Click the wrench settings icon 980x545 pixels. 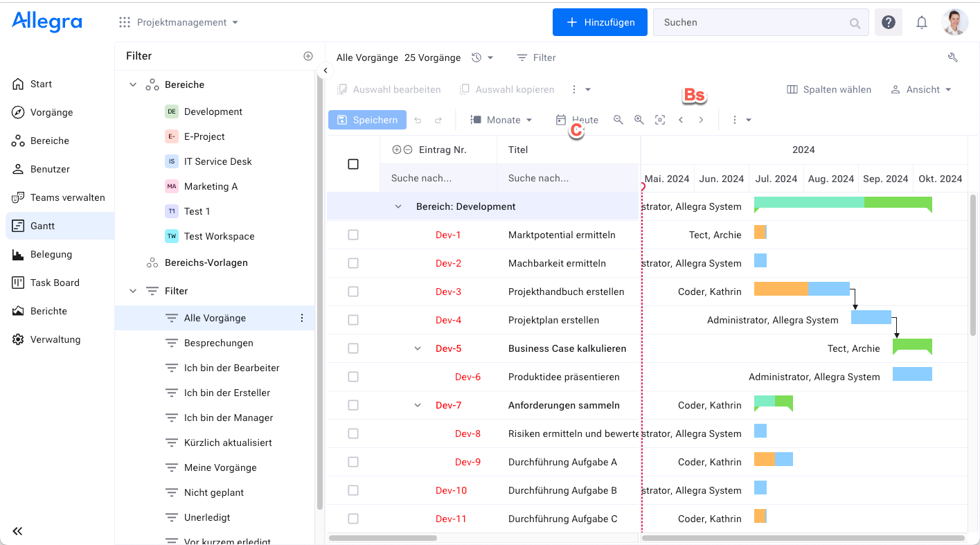[952, 57]
